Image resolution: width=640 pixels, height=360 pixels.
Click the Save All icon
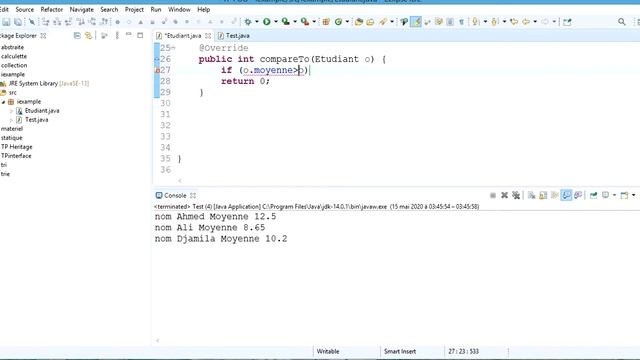(x=18, y=22)
